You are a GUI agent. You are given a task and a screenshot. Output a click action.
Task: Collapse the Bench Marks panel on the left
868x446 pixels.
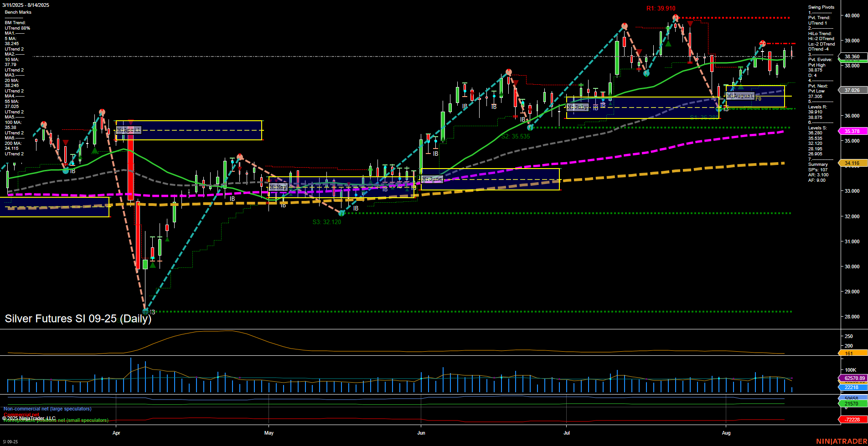pos(18,12)
